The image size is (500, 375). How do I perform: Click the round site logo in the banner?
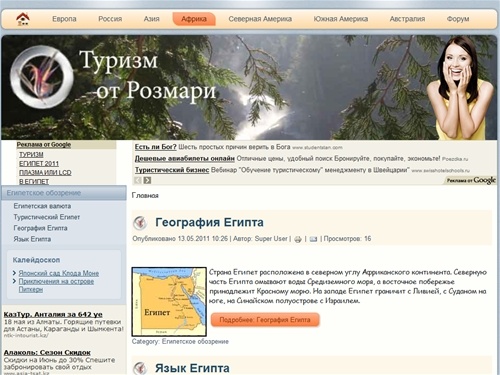(42, 77)
